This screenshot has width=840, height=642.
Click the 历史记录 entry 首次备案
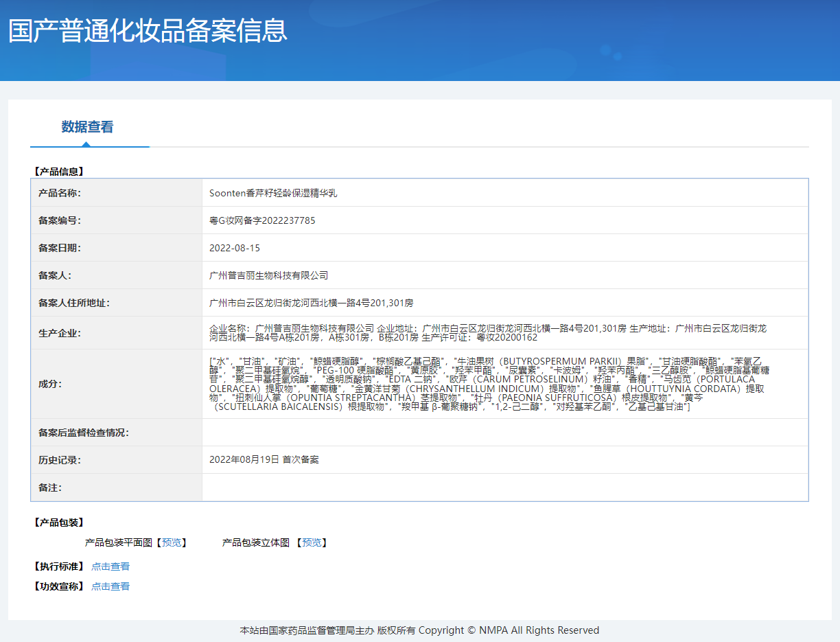(264, 459)
